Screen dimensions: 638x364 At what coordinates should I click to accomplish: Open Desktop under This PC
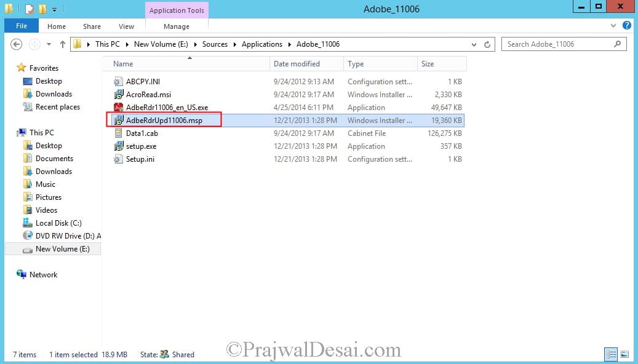tap(49, 146)
